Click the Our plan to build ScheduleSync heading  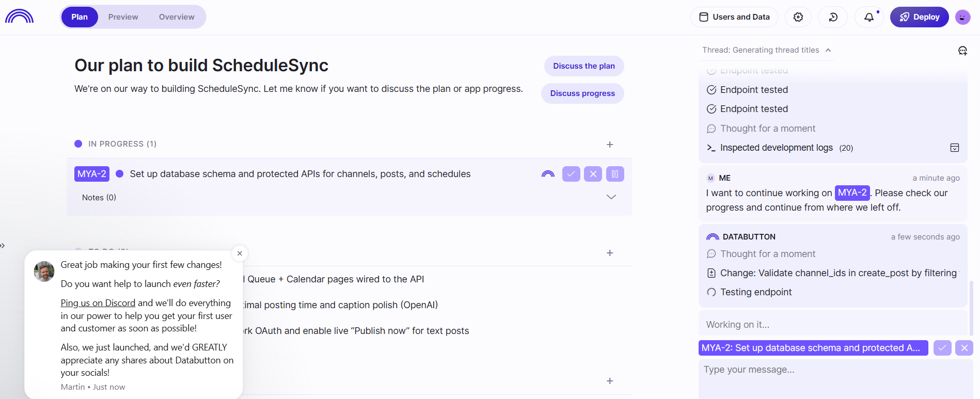[201, 66]
